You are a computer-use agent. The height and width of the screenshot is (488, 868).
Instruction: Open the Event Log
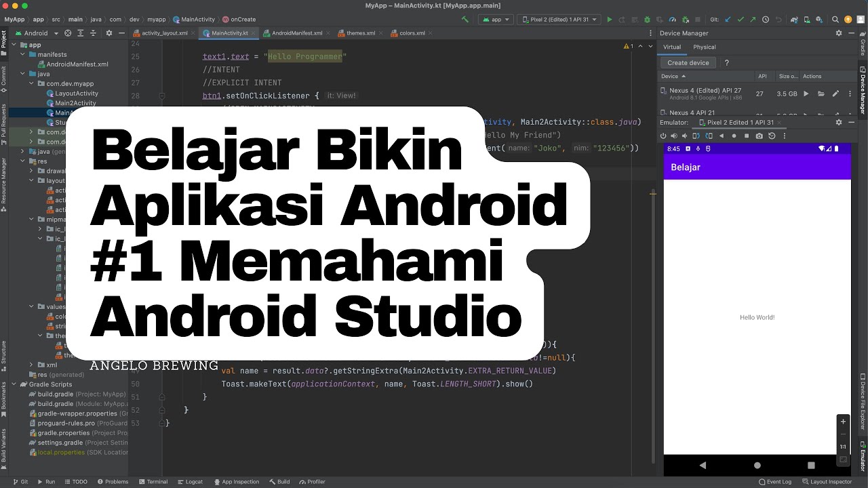[x=775, y=482]
